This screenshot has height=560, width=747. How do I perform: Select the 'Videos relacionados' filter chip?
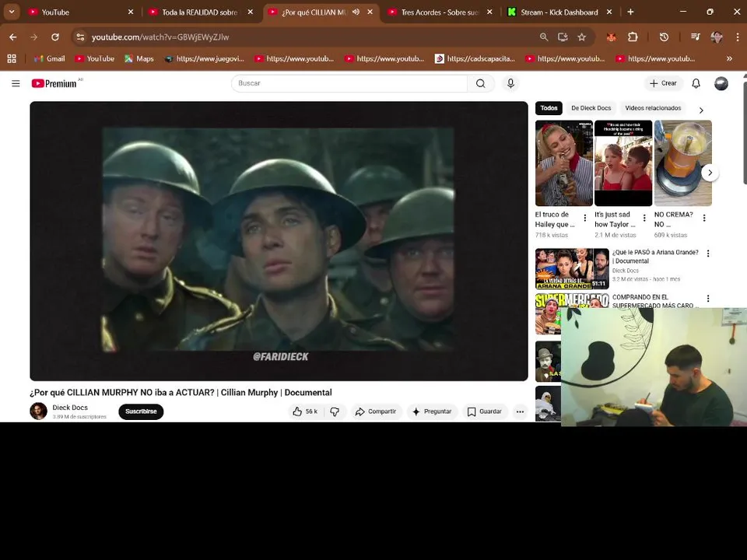click(x=653, y=108)
